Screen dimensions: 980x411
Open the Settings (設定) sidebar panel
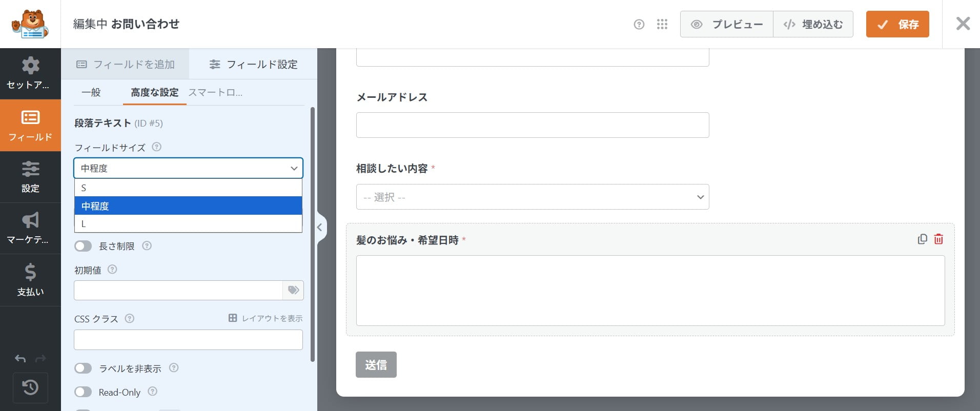pyautogui.click(x=30, y=177)
